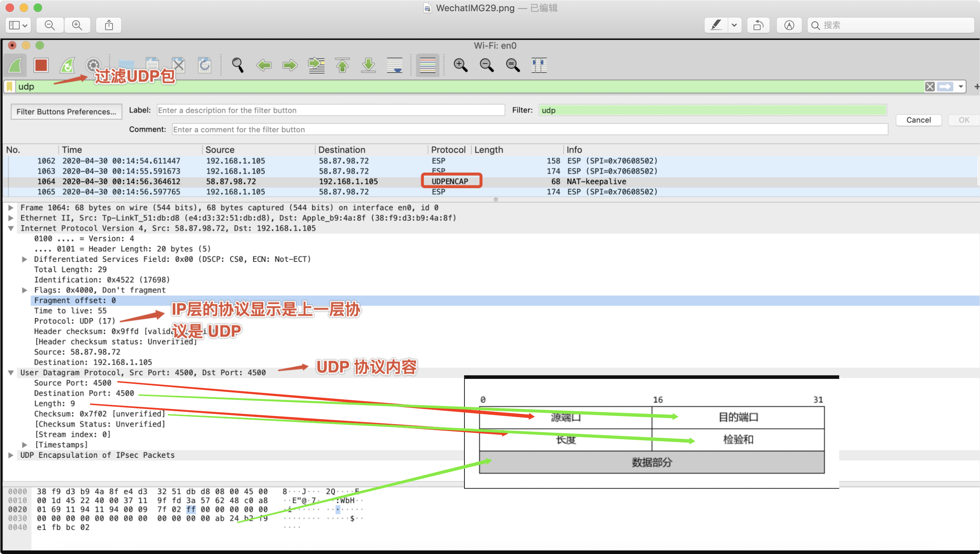Screen dimensions: 980x554
Task: Expand Differentiated Services Field node
Action: tap(25, 259)
